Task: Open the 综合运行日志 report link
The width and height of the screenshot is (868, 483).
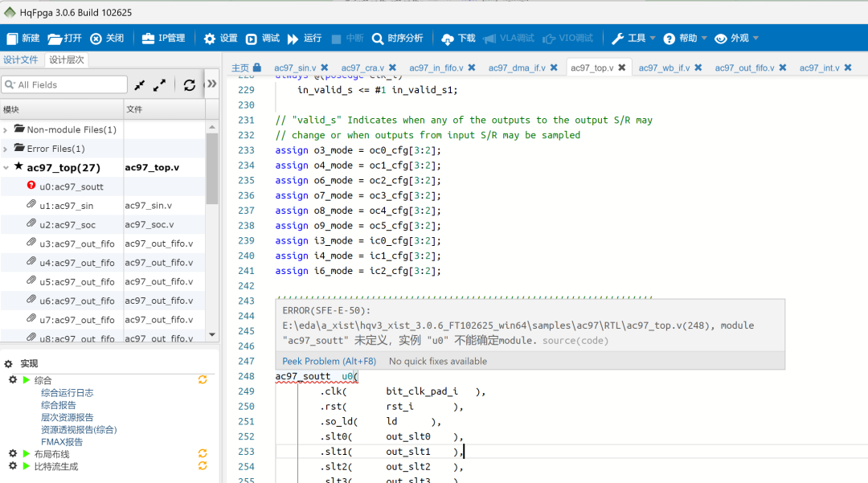Action: click(68, 393)
